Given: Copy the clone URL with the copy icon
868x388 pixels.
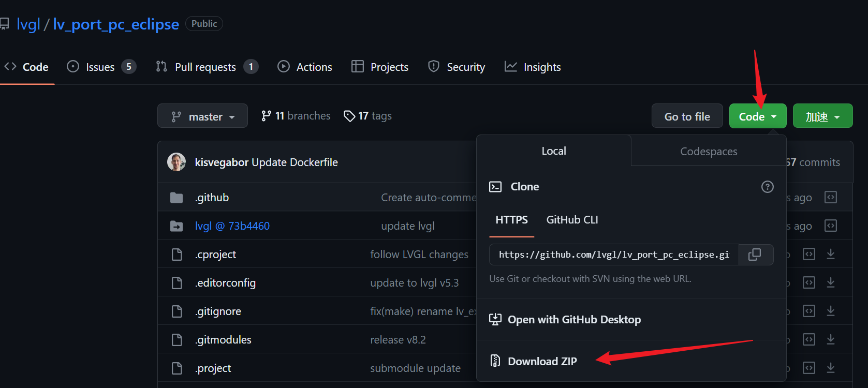Looking at the screenshot, I should 755,255.
